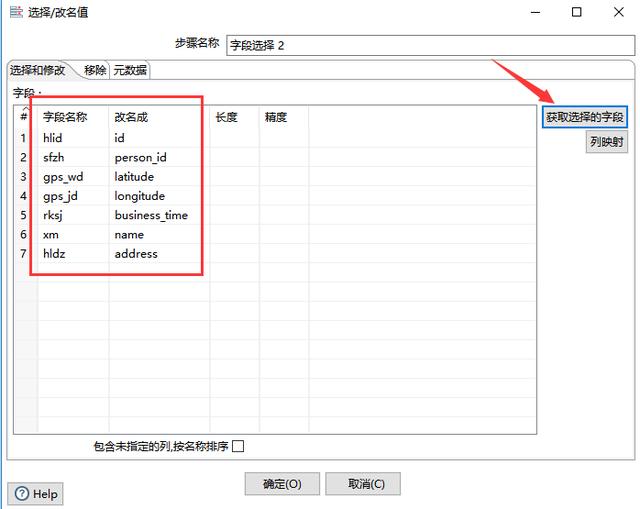Click the Help question mark icon
Image resolution: width=640 pixels, height=509 pixels.
(x=22, y=494)
